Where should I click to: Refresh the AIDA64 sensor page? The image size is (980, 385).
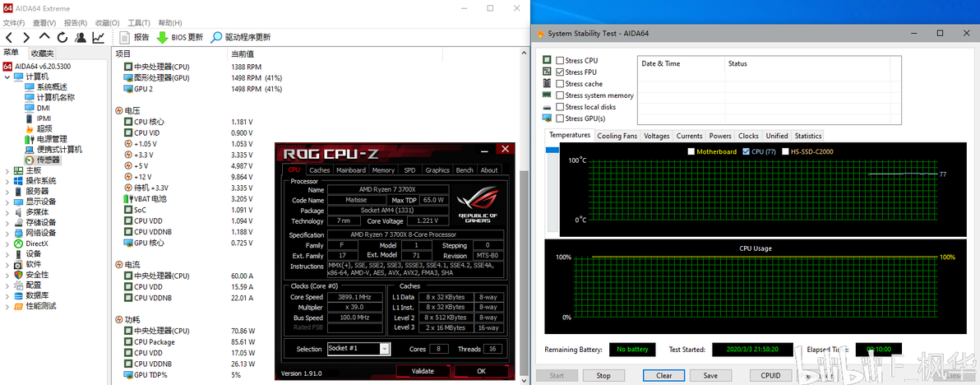[62, 38]
